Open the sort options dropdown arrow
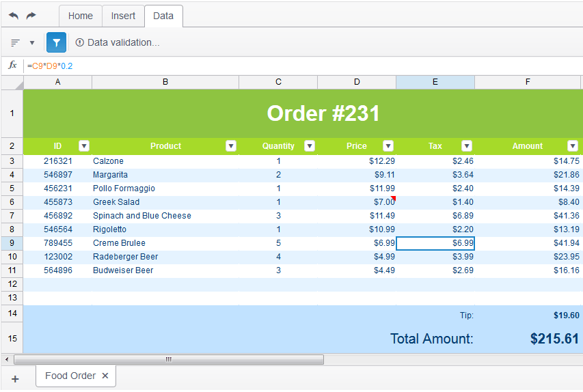Viewport: 583px width, 392px height. (32, 43)
